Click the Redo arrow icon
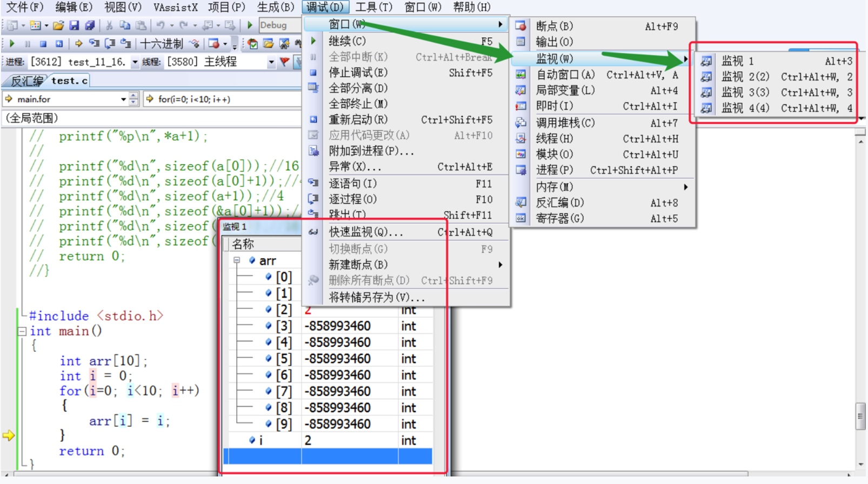The height and width of the screenshot is (484, 868). (184, 25)
